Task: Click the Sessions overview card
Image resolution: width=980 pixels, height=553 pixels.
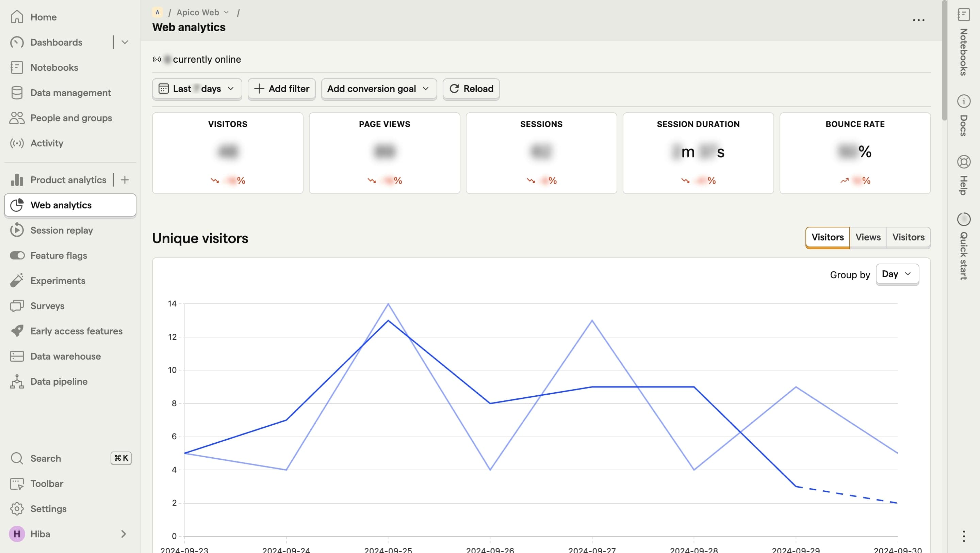Action: (x=541, y=153)
